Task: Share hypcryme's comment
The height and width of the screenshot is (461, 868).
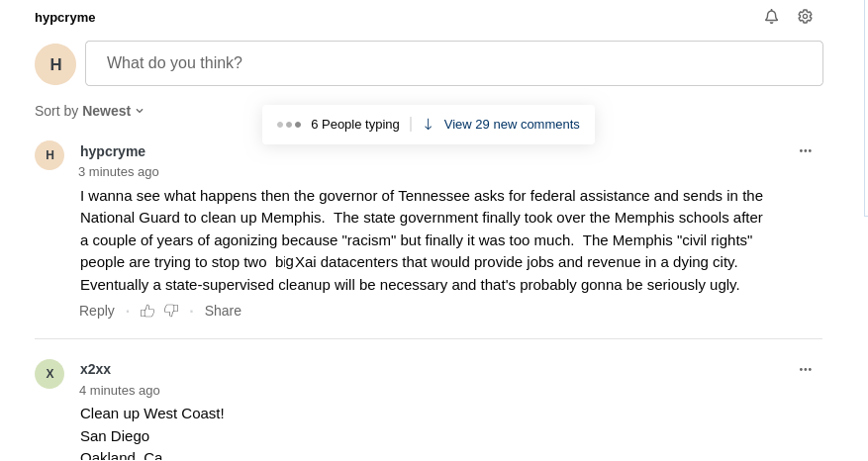Action: coord(223,311)
